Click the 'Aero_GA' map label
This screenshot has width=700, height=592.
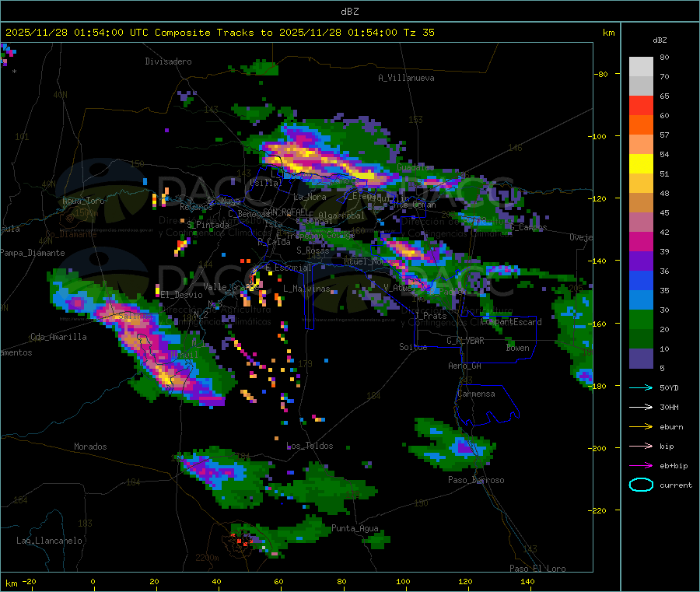[465, 366]
